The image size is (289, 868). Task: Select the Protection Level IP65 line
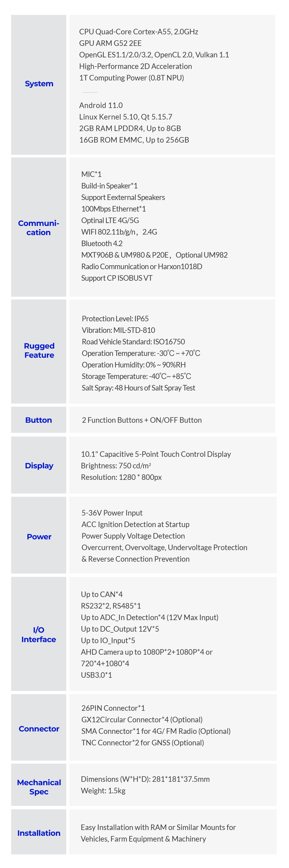click(x=115, y=318)
